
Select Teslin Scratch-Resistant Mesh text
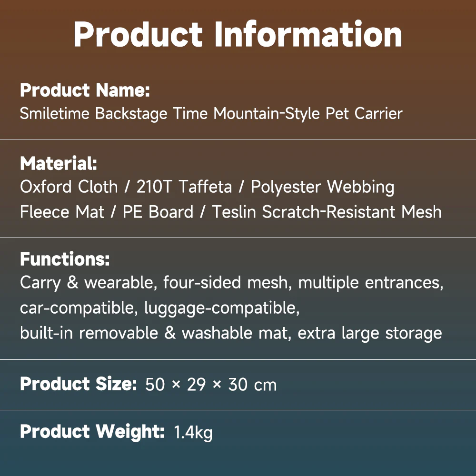pyautogui.click(x=327, y=212)
